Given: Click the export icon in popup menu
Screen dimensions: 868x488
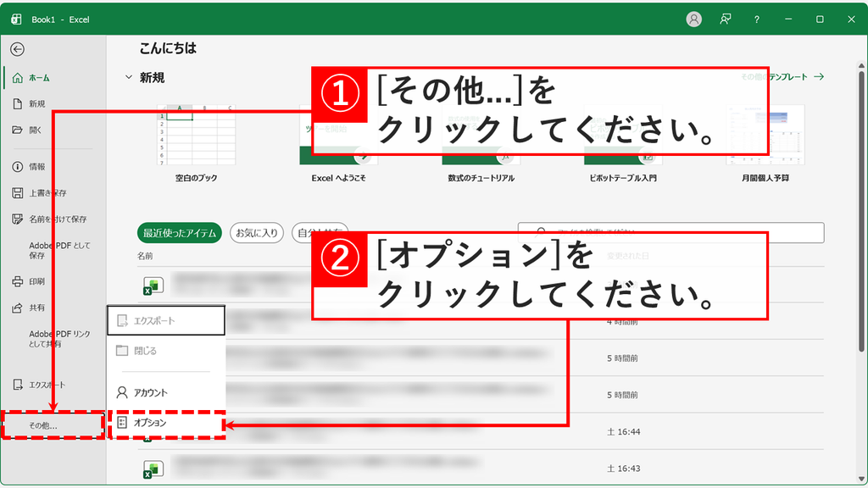Looking at the screenshot, I should 122,320.
